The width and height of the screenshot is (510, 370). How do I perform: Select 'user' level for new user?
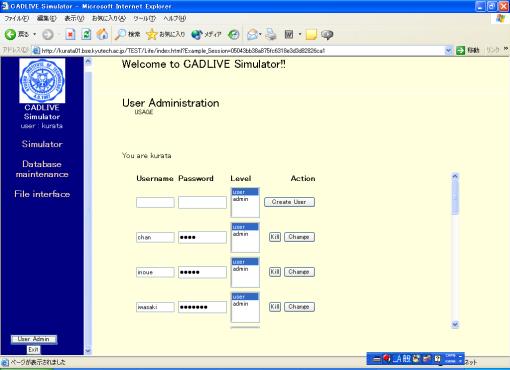coord(245,192)
